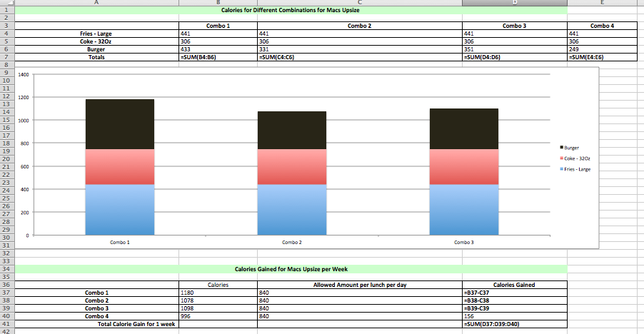Select the 'Combo 1' label in row 37
The width and height of the screenshot is (644, 334).
coord(97,293)
